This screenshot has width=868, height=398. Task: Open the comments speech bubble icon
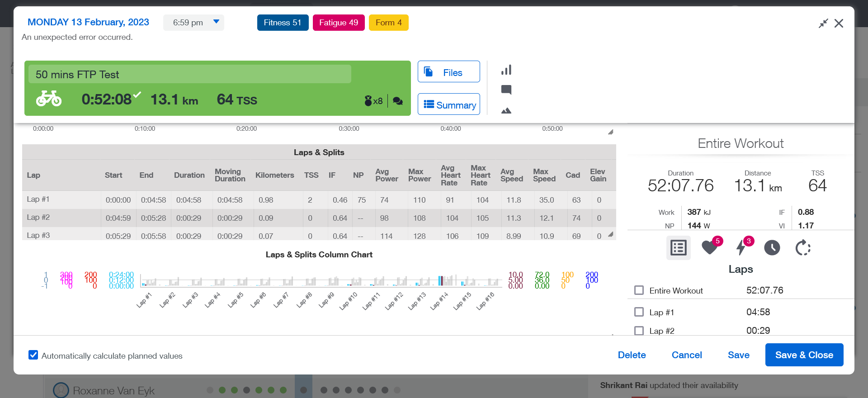coord(506,90)
